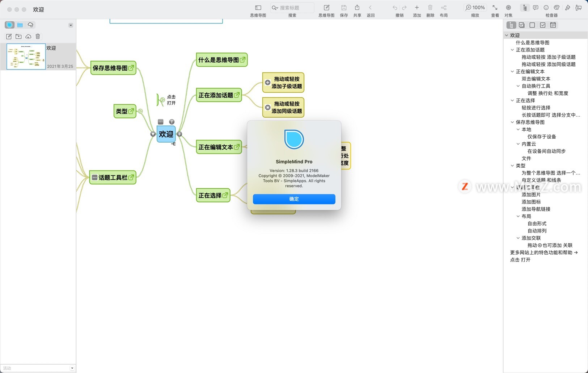
Task: Collapse 内置云 in outline tree
Action: click(518, 144)
